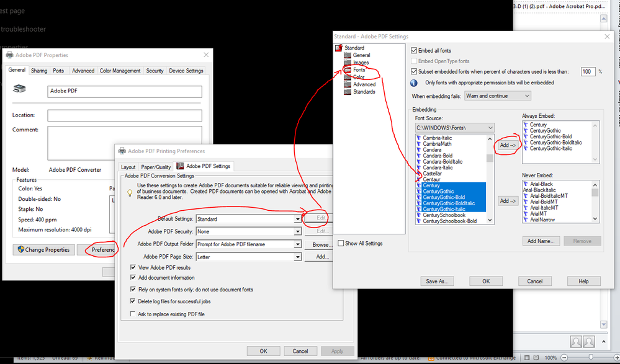Click the Add Name... button
Screen dimensions: 620x364
click(541, 241)
